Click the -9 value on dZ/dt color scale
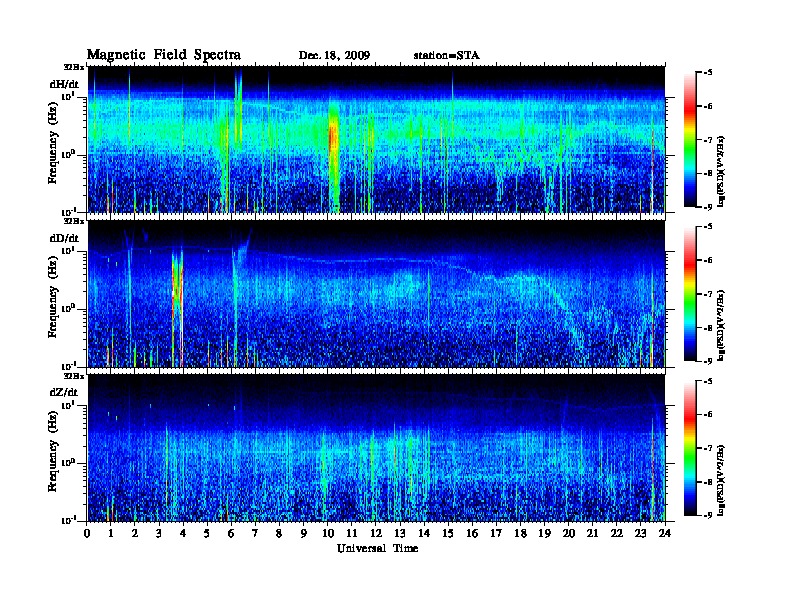 708,515
